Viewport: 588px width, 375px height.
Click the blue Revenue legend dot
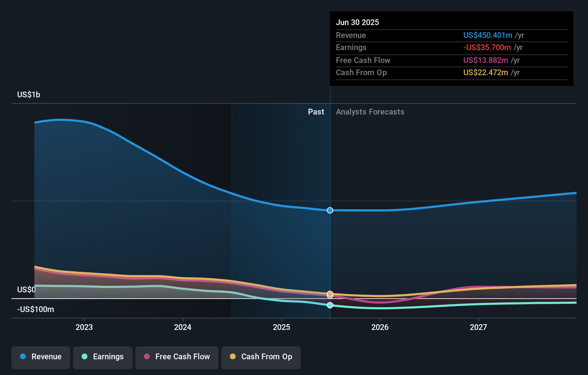tap(23, 357)
